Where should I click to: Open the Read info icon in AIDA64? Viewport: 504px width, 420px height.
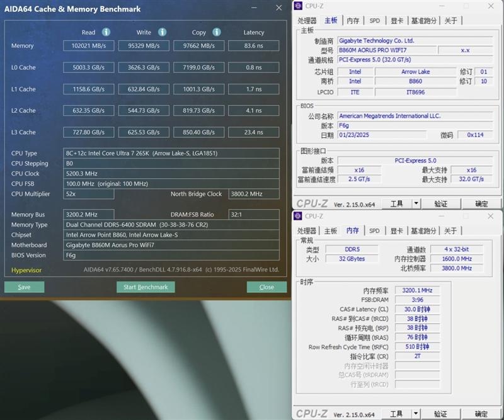(106, 32)
